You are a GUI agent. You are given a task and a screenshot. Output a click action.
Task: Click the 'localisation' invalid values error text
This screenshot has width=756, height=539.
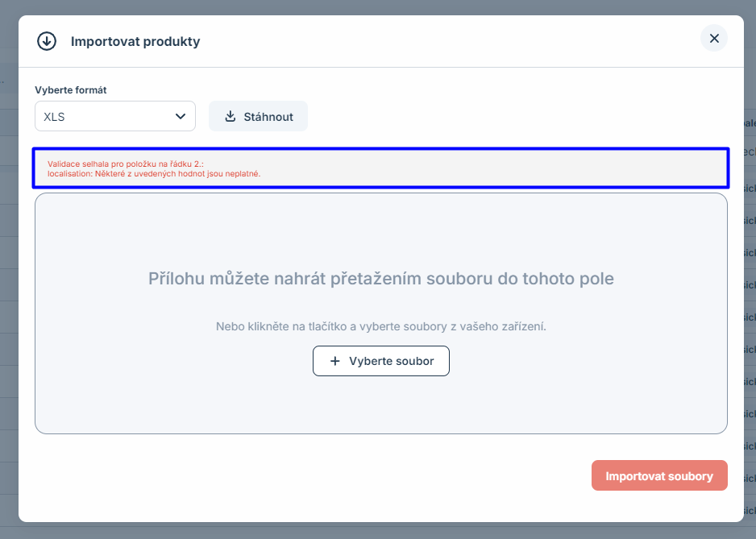153,173
